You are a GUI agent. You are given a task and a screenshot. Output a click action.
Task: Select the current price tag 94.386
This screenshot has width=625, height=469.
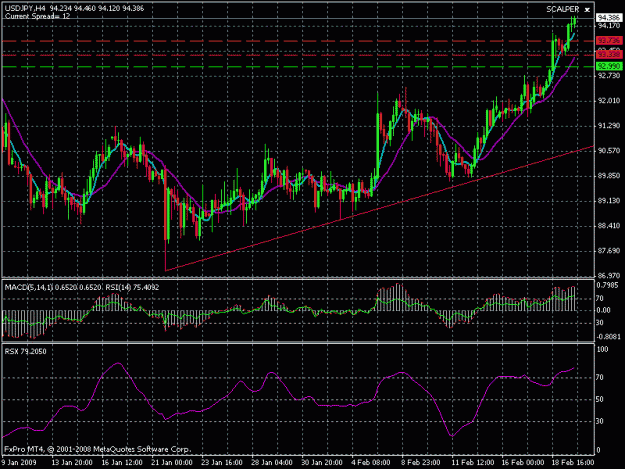609,18
